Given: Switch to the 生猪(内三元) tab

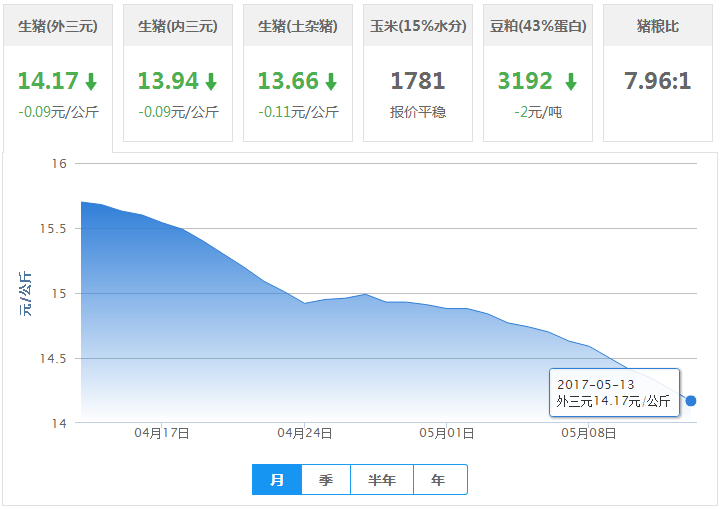Looking at the screenshot, I should tap(178, 26).
